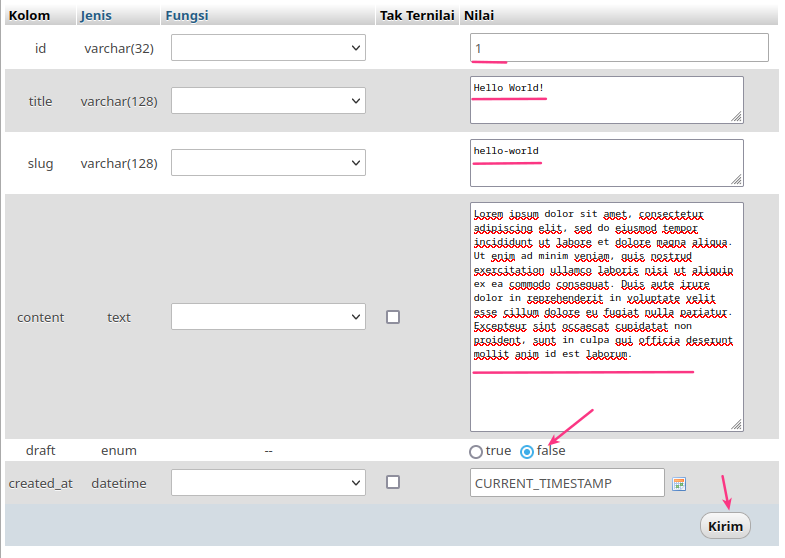The image size is (785, 558).
Task: Open function dropdown for created_at column
Action: point(268,483)
